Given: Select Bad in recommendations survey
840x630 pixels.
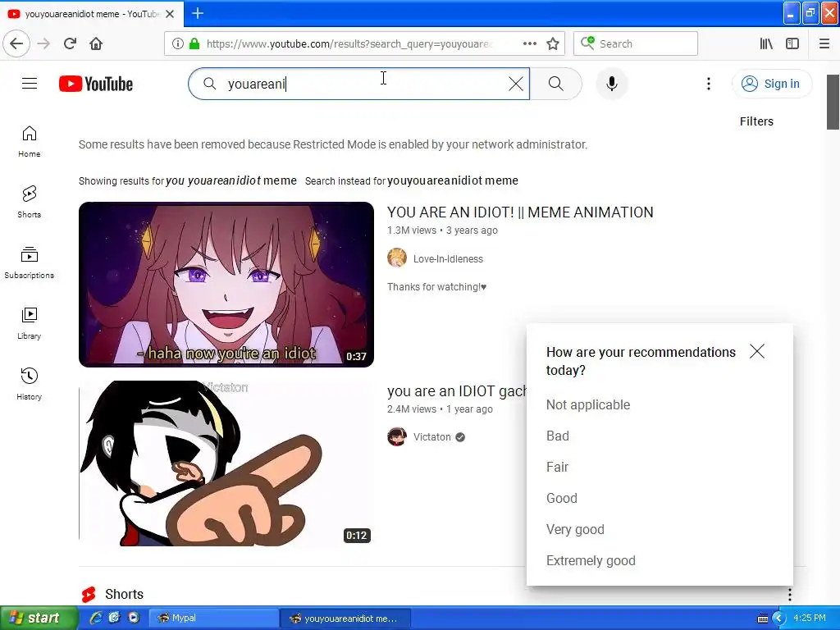Looking at the screenshot, I should [x=558, y=436].
